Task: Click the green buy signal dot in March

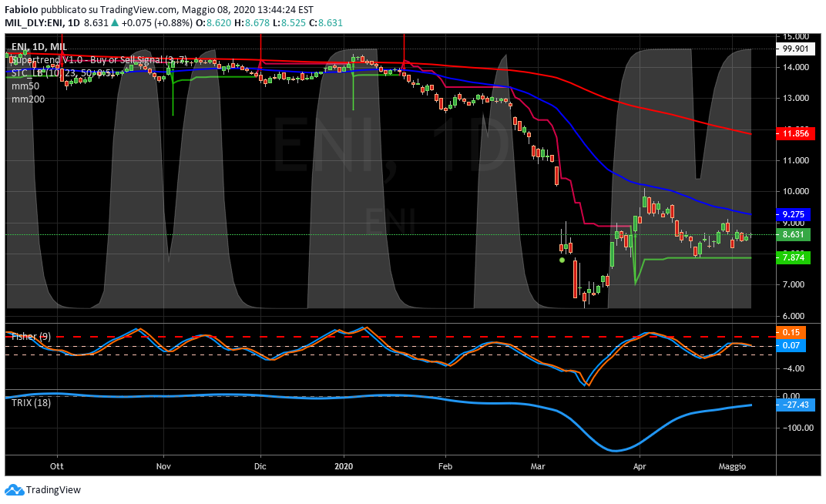Action: point(562,260)
